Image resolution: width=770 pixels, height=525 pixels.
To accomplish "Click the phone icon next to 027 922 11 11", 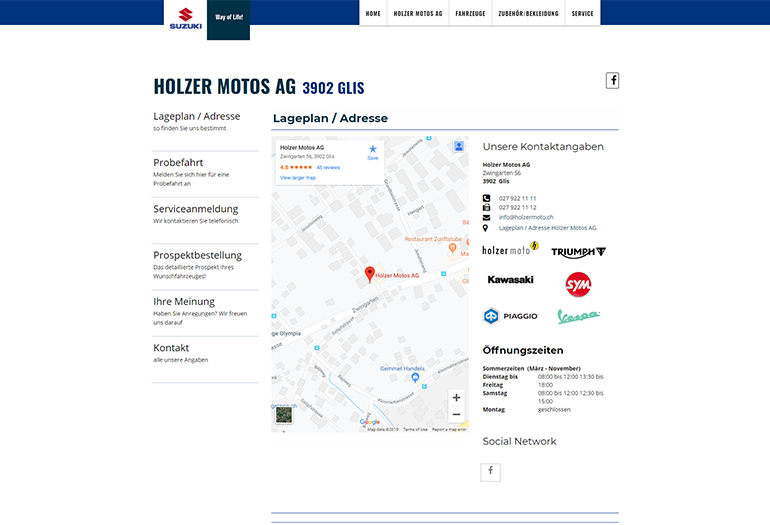I will click(x=486, y=198).
